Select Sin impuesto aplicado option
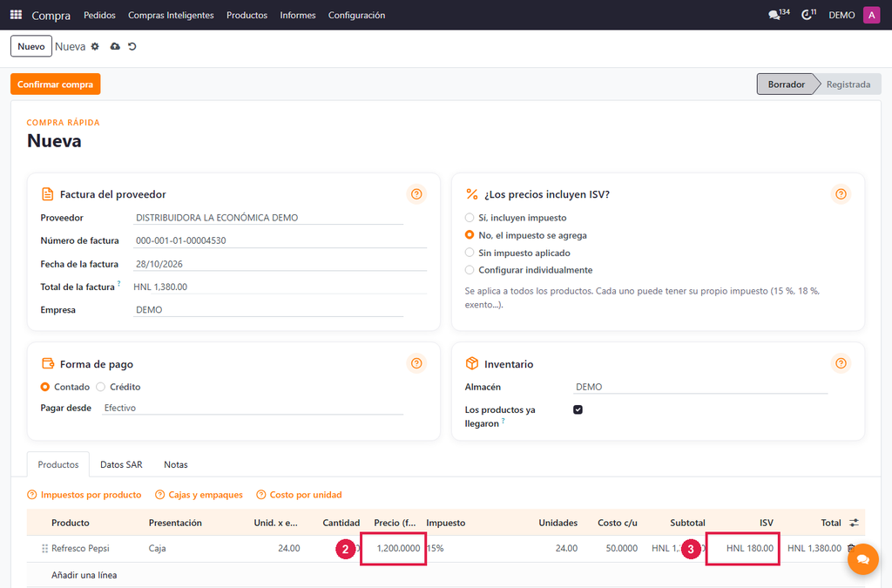The width and height of the screenshot is (892, 588). point(470,253)
